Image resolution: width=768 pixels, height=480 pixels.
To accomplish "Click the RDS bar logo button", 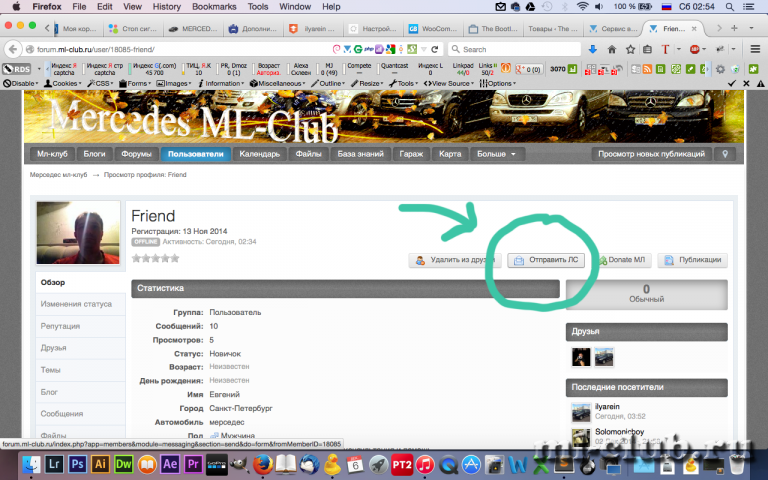I will tap(16, 69).
